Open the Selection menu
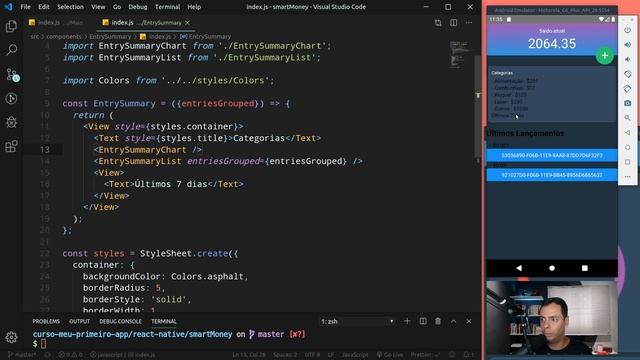Screen dimensions: 640x360 [70, 7]
